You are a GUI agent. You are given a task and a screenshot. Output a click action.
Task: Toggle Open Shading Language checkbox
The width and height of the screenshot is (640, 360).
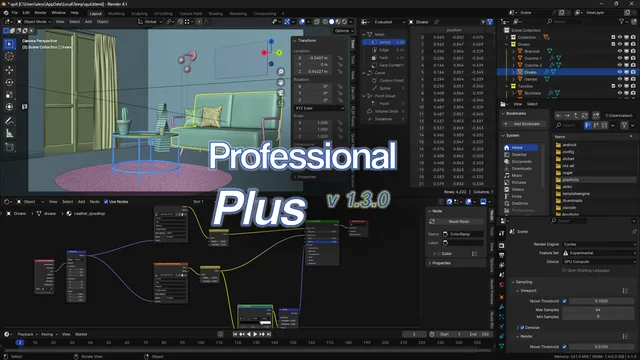click(x=564, y=271)
